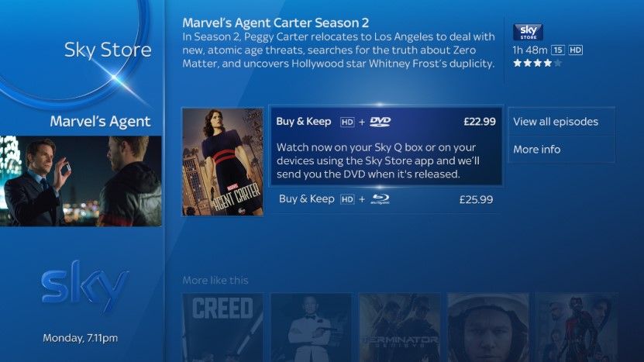This screenshot has width=644, height=362.
Task: Click the 15 age rating badge
Action: [557, 50]
